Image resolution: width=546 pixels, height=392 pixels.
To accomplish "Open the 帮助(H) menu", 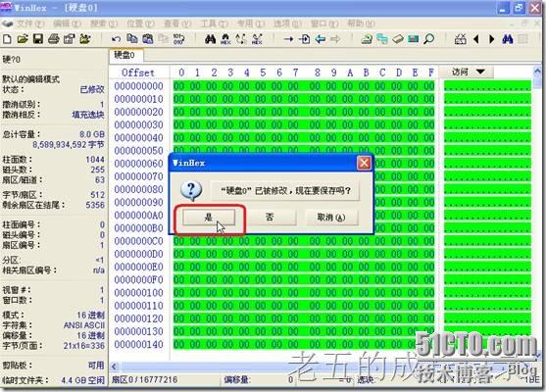I will (x=361, y=24).
